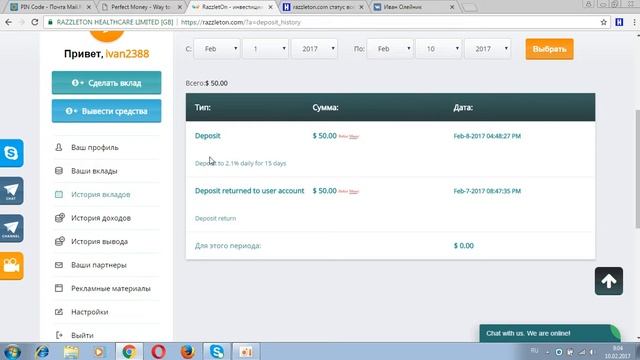Click the logout icon beside Выйти
Viewport: 640px width, 360px height.
click(59, 335)
